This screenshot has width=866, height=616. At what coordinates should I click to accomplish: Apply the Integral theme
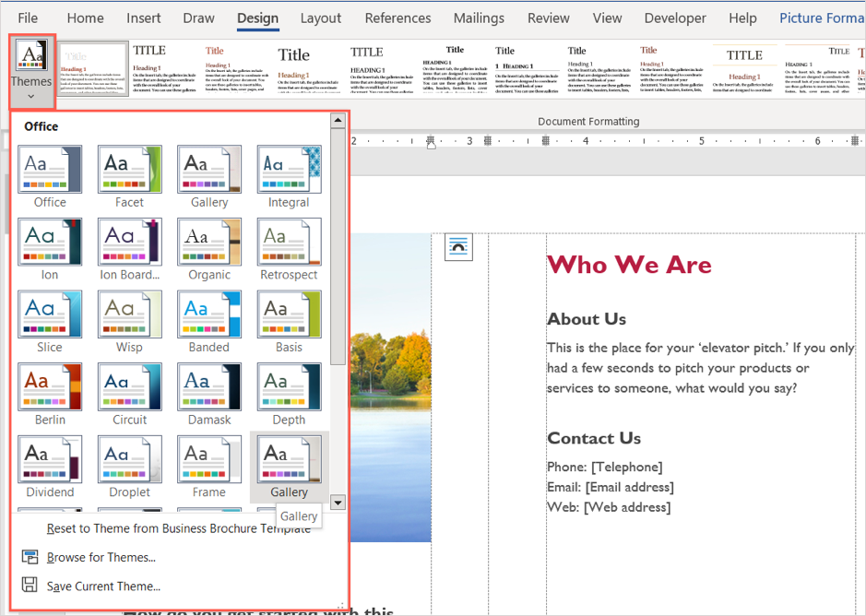pyautogui.click(x=289, y=170)
